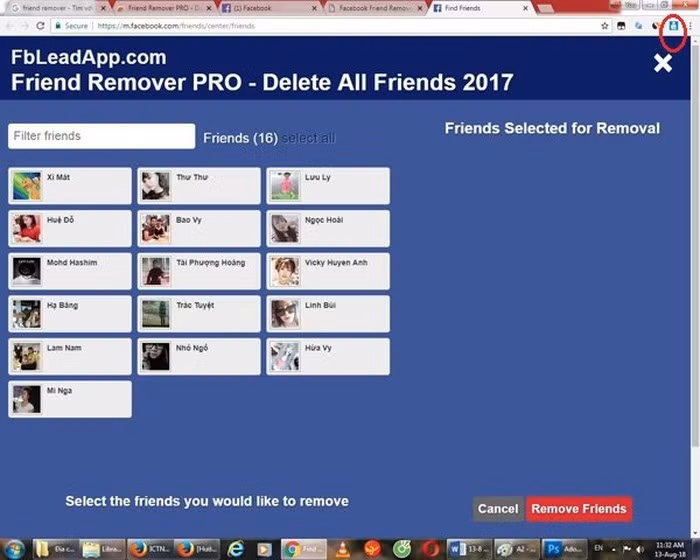This screenshot has width=700, height=560.
Task: Open Chrome menu with three dots
Action: pyautogui.click(x=691, y=26)
